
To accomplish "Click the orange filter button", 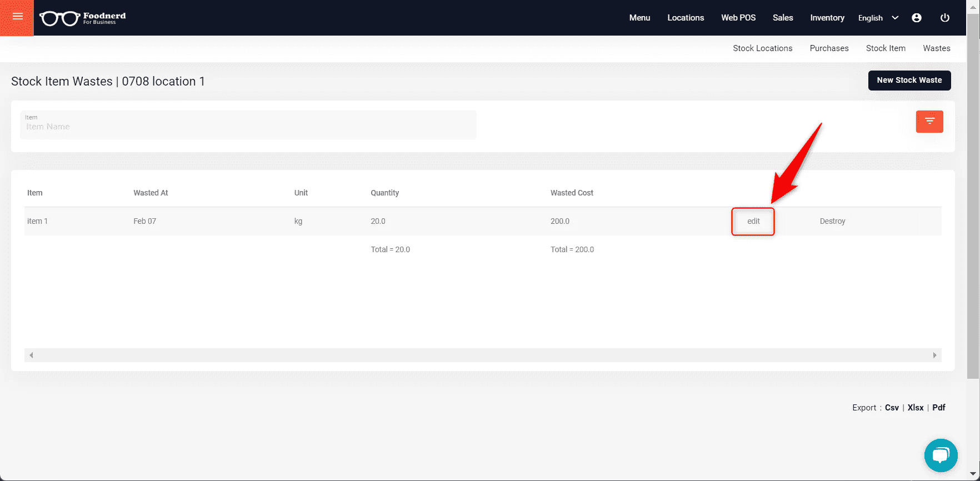I will pos(929,121).
